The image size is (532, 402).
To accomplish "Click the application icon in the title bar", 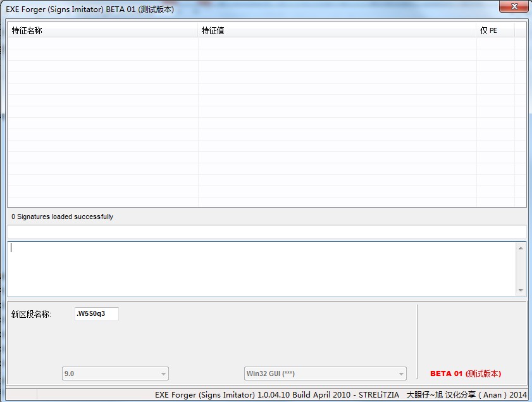I will [x=6, y=7].
